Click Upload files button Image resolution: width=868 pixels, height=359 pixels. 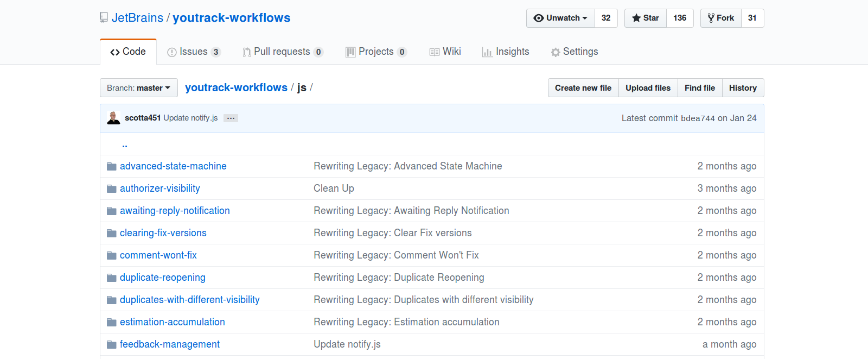coord(648,88)
